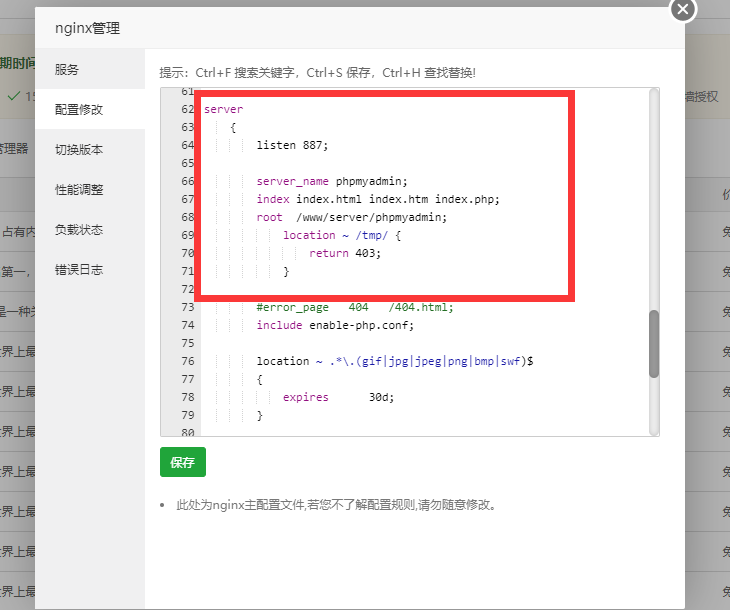Click the nginx管理 dialog title
The image size is (730, 610).
tap(88, 28)
